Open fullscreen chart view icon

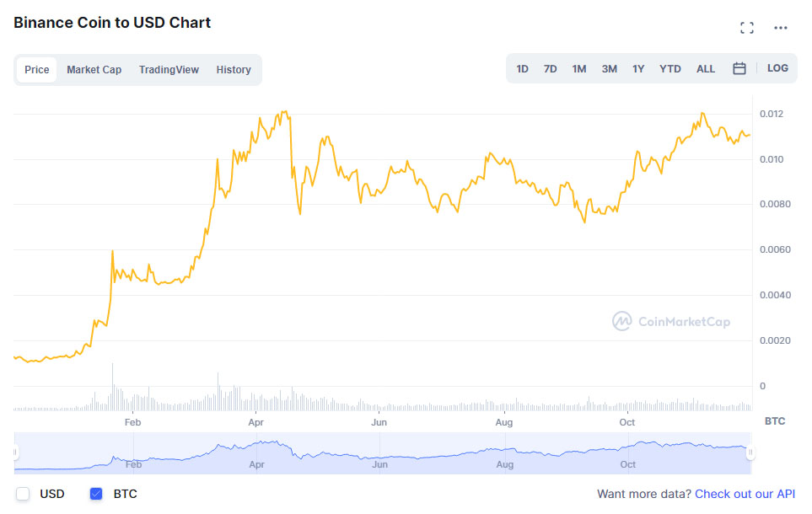click(747, 28)
